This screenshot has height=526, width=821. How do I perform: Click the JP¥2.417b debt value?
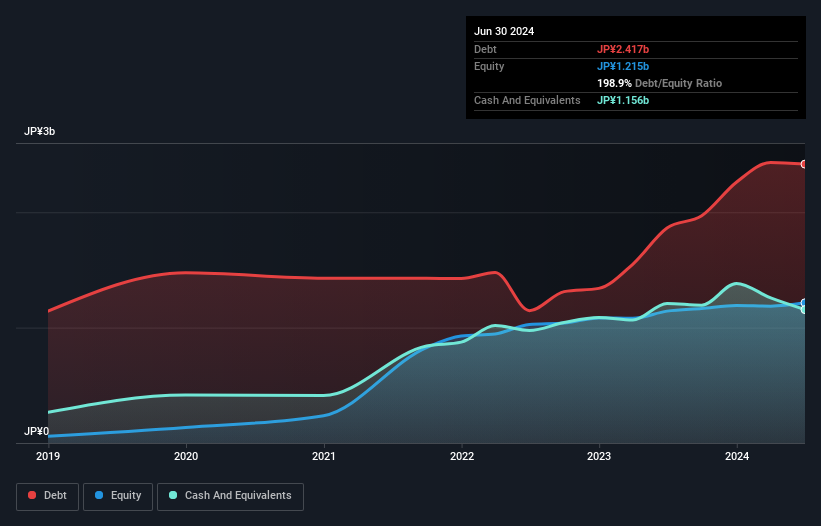pos(623,49)
